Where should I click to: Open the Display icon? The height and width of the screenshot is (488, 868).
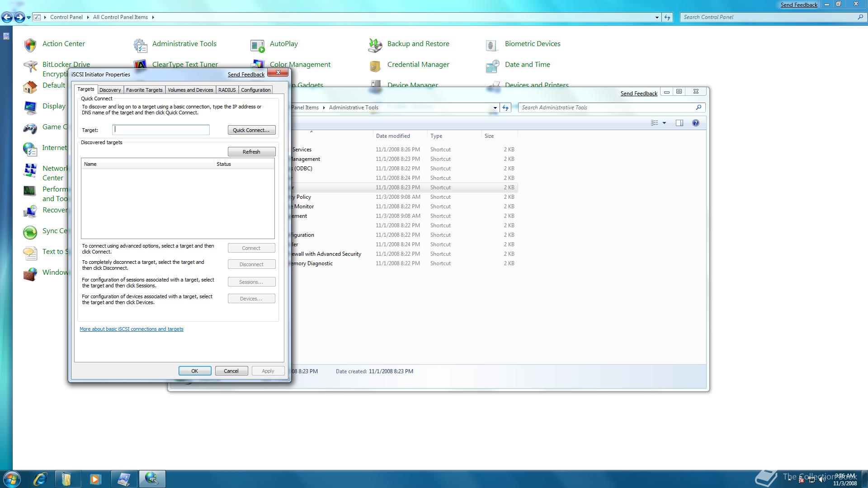click(30, 108)
